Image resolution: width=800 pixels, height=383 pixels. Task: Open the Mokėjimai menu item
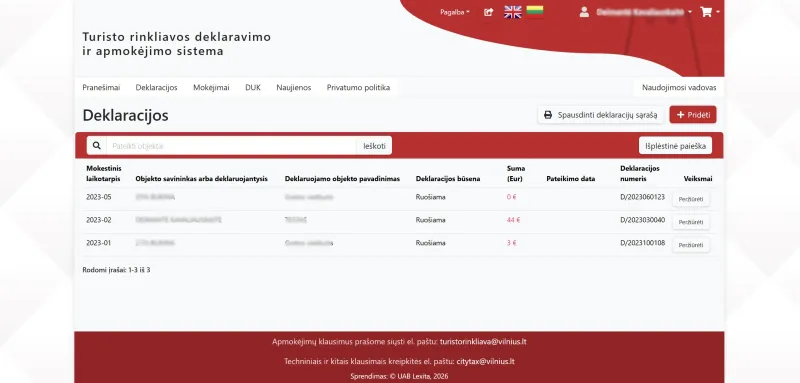click(211, 88)
